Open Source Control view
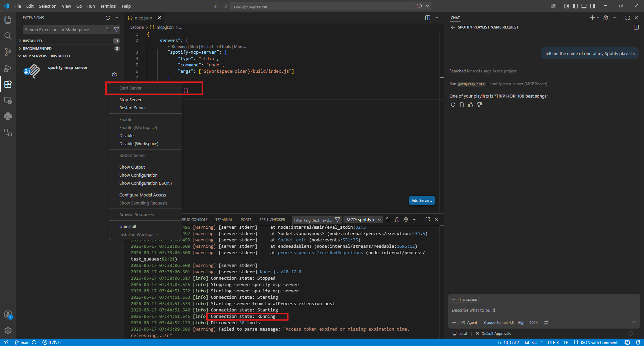Screen dimensions: 644x346 8,52
